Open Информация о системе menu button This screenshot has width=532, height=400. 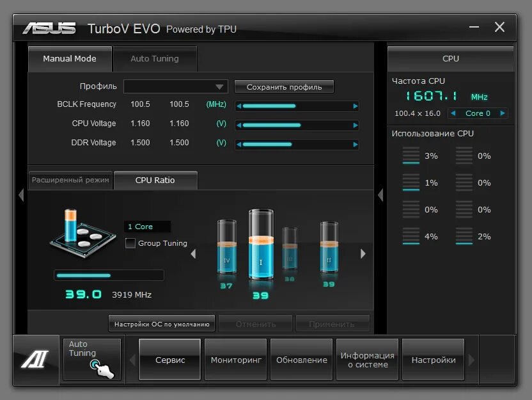368,360
